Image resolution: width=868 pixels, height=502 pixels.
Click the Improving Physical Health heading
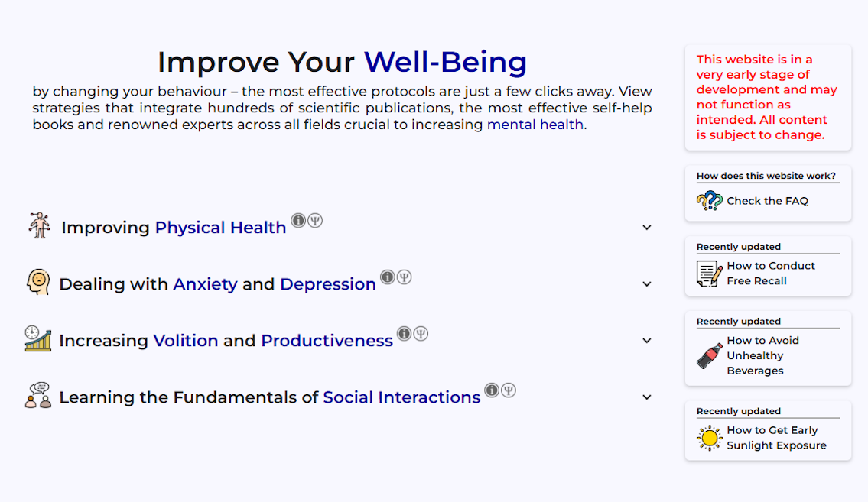174,227
